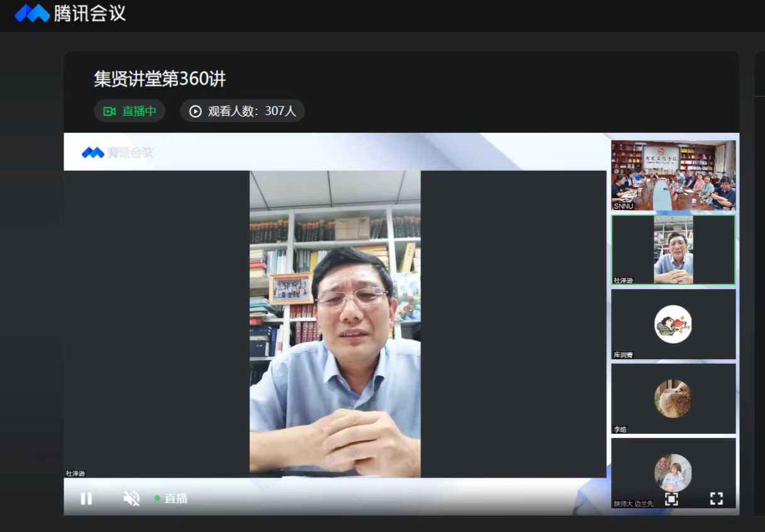The height and width of the screenshot is (532, 765).
Task: Click the play circle icon beside viewer count
Action: coord(196,111)
